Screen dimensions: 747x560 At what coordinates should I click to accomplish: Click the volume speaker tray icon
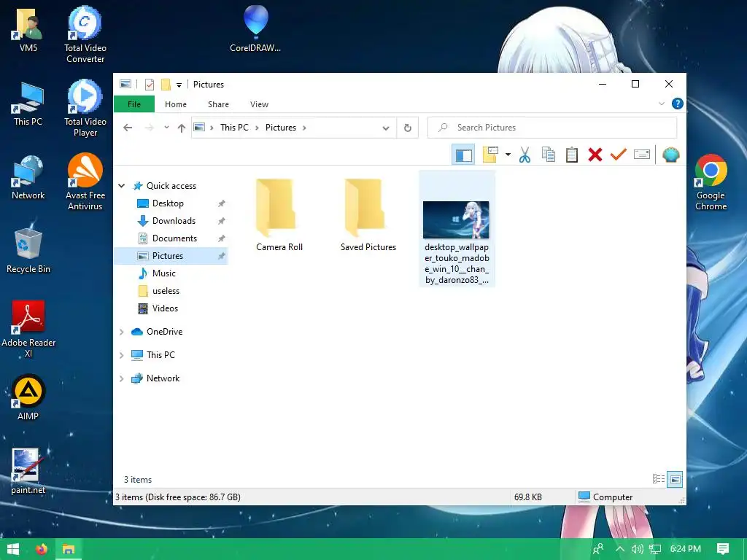click(x=637, y=549)
